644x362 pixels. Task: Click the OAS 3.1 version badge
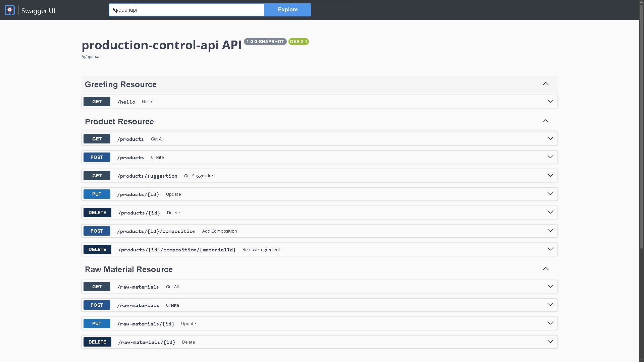[x=298, y=42]
